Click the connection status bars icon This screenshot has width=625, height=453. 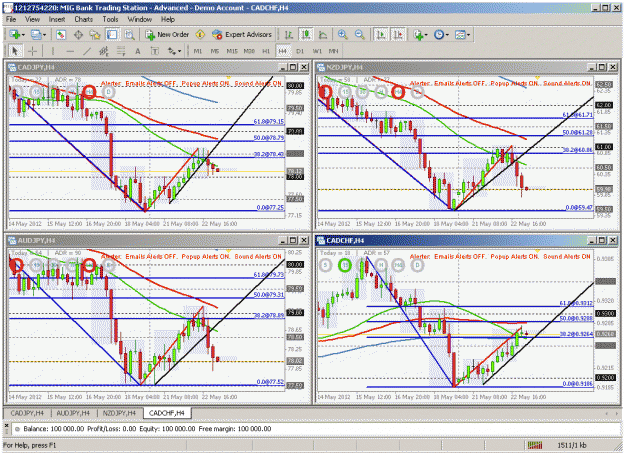click(x=535, y=445)
